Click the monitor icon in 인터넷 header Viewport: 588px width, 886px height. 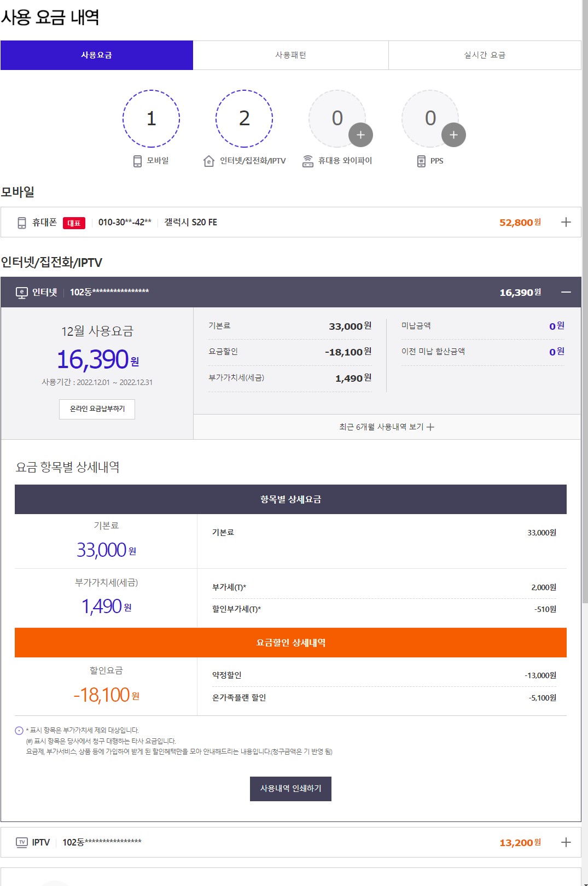pyautogui.click(x=22, y=292)
